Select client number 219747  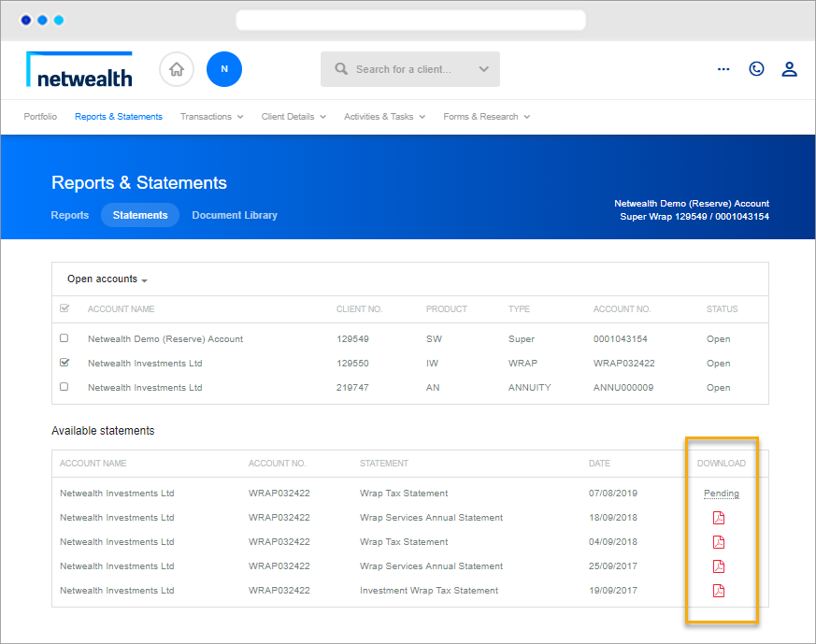pyautogui.click(x=352, y=388)
